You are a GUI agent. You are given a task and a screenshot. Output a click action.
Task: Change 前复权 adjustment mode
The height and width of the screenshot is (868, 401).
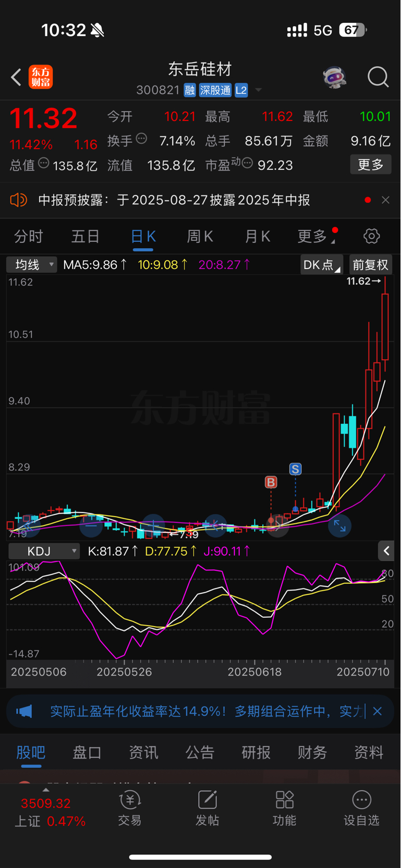370,265
